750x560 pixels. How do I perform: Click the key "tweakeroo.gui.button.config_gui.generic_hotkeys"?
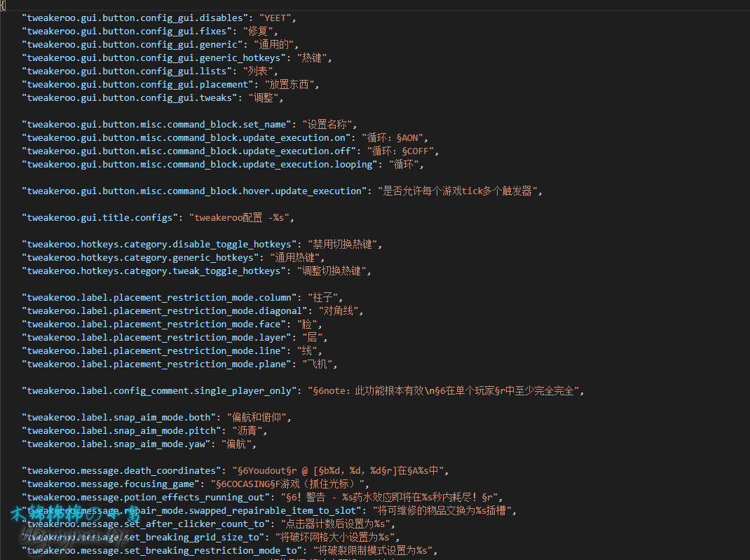coord(154,58)
